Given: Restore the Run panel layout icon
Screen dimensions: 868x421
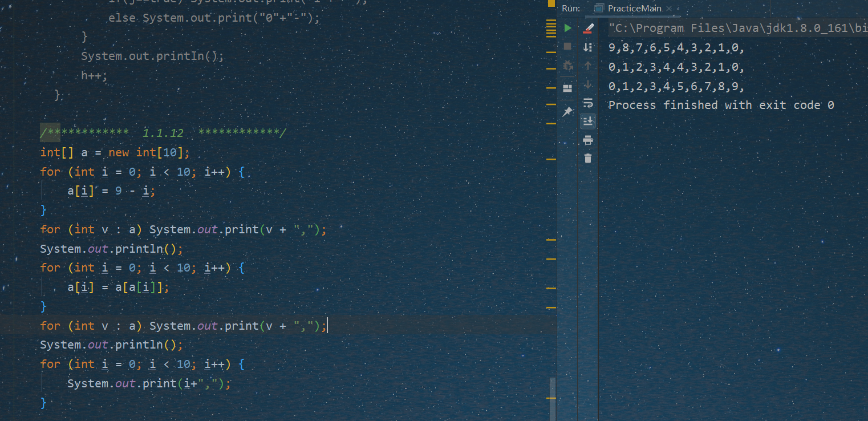Looking at the screenshot, I should [567, 88].
